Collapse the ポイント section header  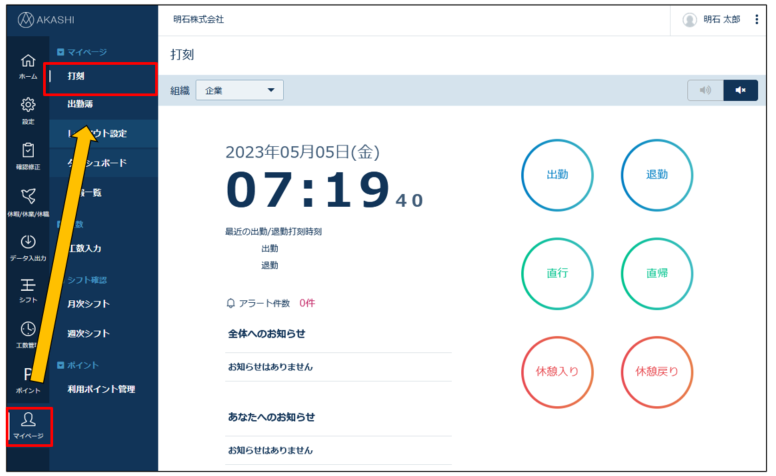pyautogui.click(x=61, y=365)
